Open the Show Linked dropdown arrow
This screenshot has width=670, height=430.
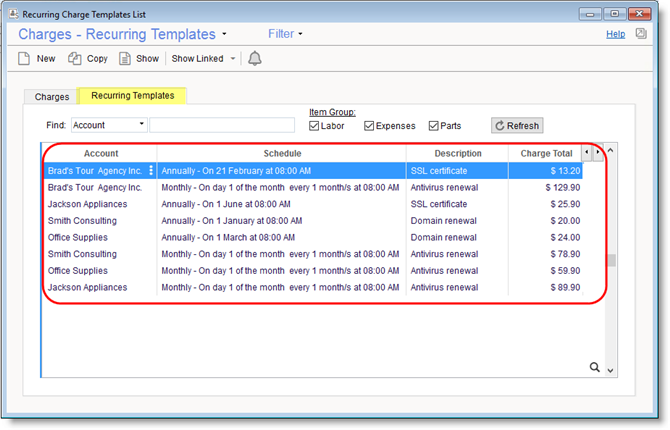(x=233, y=59)
